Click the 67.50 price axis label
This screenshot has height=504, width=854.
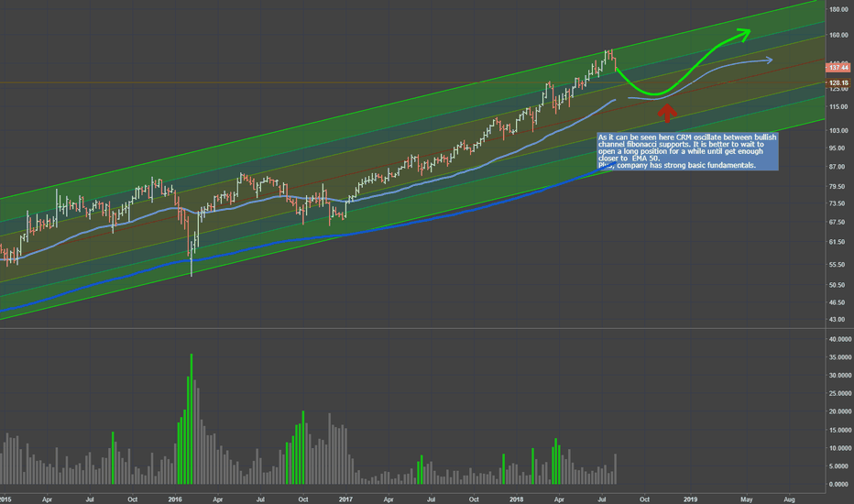click(838, 223)
